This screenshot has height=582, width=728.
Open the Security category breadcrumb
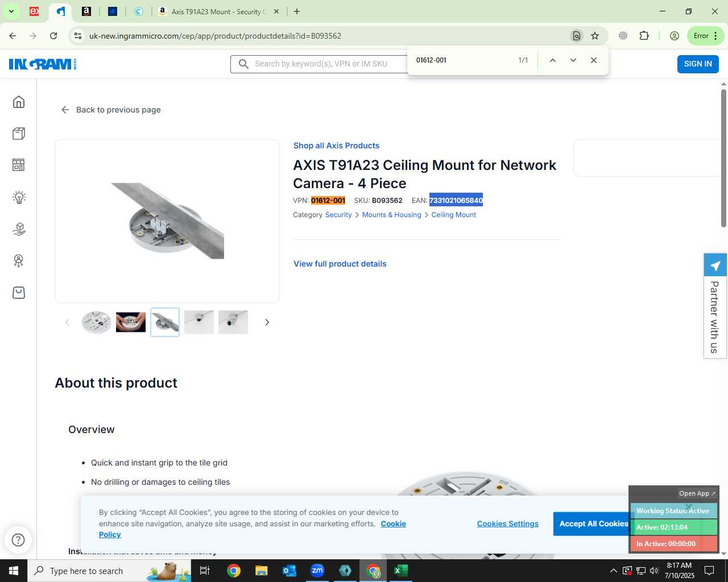click(338, 215)
